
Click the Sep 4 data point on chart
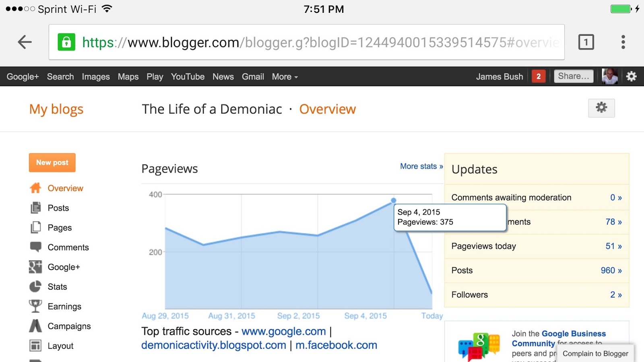point(394,200)
